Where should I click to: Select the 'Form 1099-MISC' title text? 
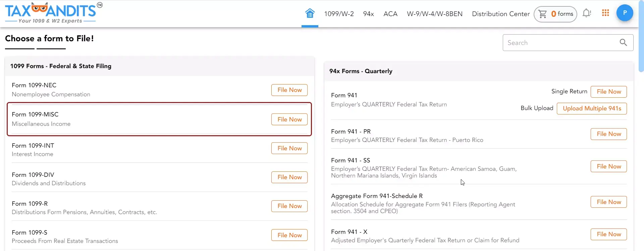point(35,114)
